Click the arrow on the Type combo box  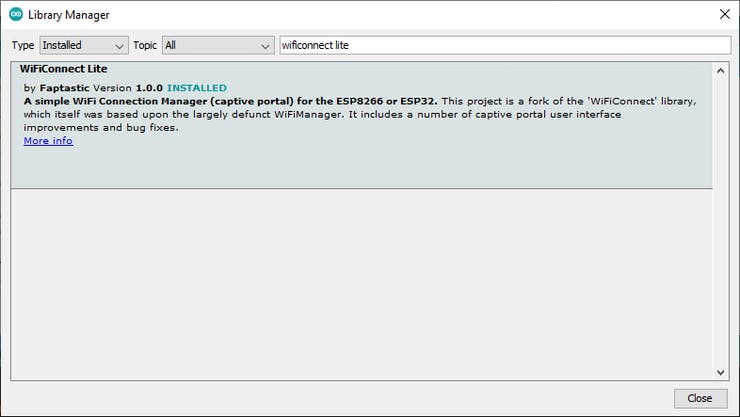pyautogui.click(x=120, y=46)
